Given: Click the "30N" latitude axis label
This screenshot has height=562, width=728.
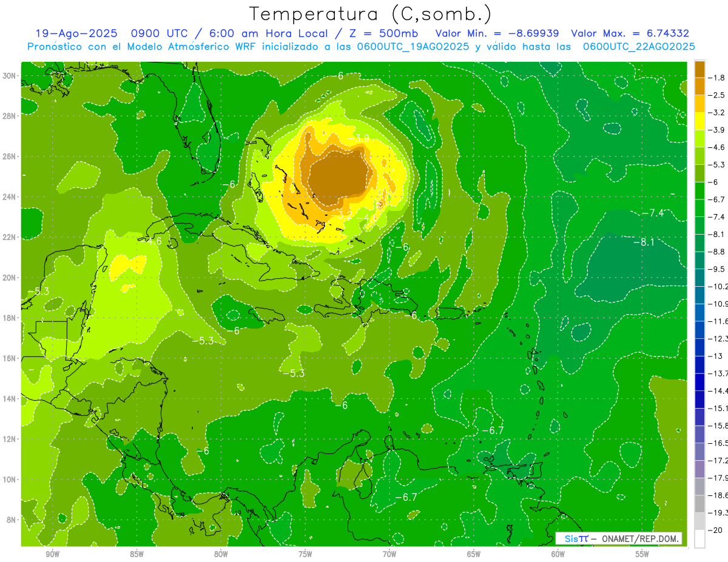Looking at the screenshot, I should click(9, 76).
